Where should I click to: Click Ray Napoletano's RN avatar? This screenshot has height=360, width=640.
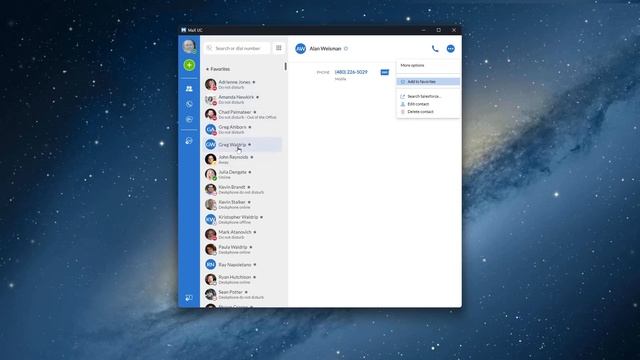tap(211, 264)
